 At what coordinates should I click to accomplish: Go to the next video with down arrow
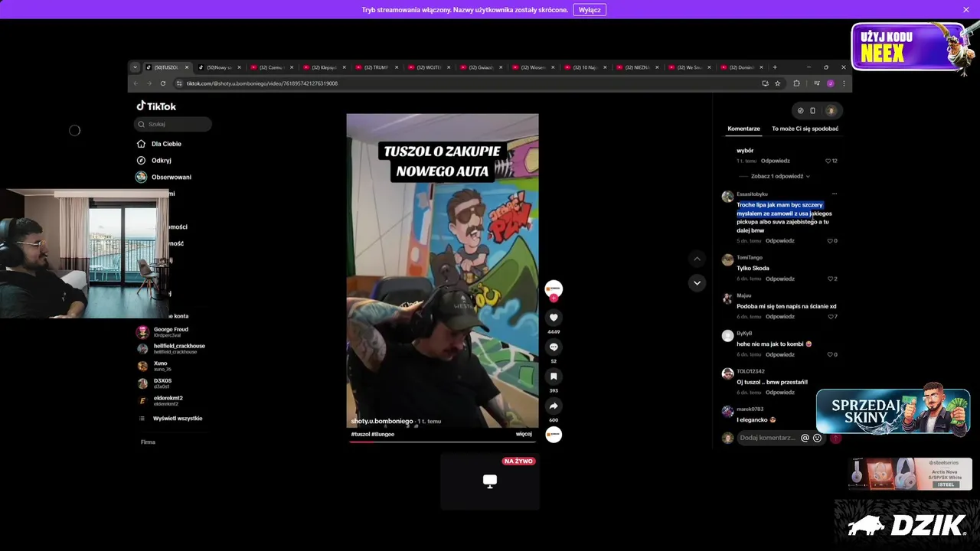(x=697, y=282)
